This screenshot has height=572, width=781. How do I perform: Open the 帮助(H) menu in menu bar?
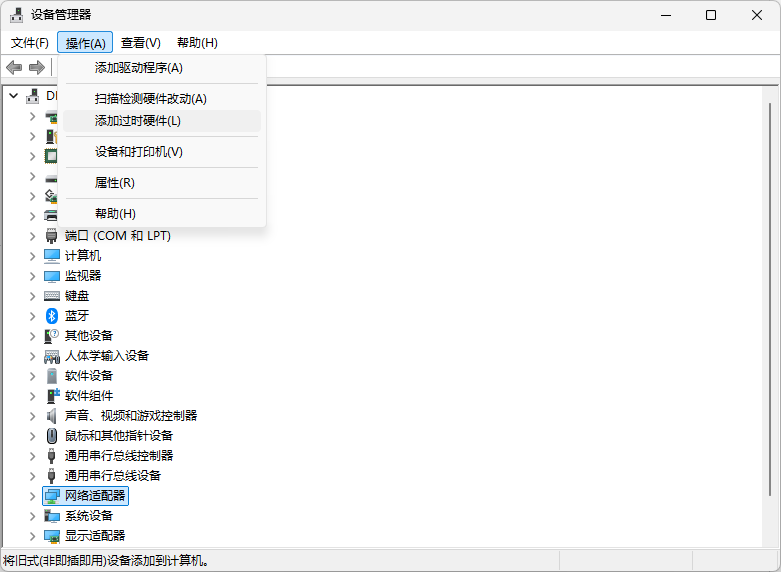(x=197, y=43)
